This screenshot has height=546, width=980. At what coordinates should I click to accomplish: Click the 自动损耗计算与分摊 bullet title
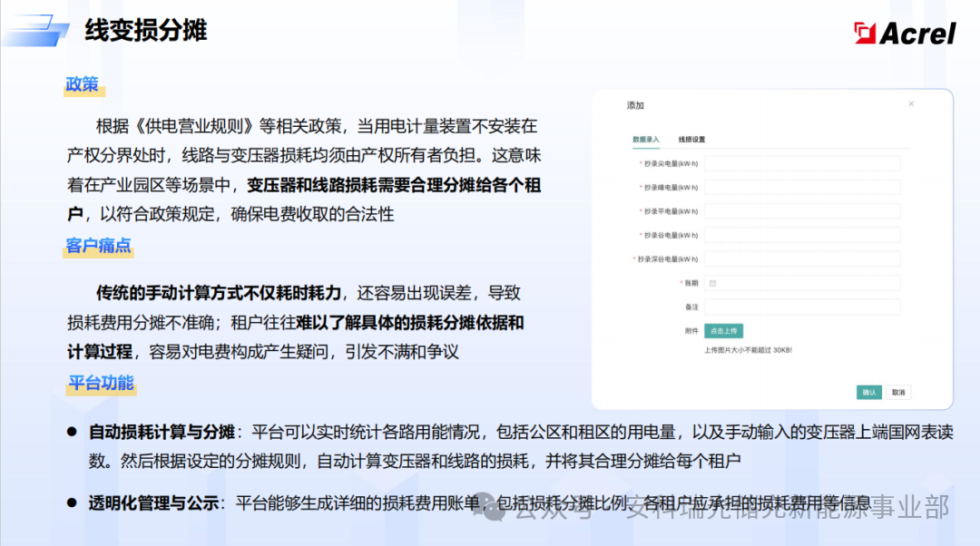pos(162,432)
